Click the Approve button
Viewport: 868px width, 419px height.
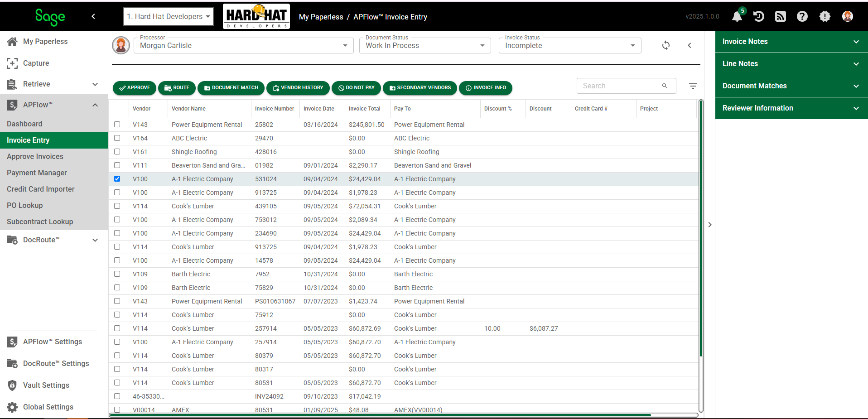click(x=135, y=88)
